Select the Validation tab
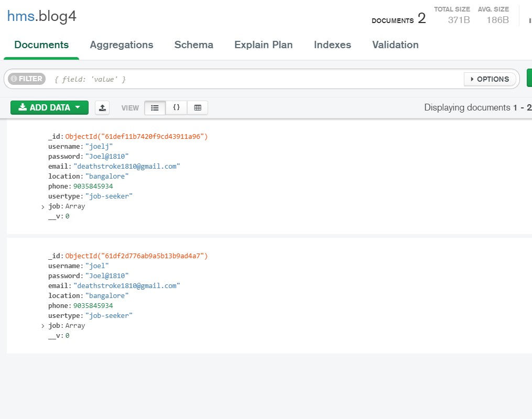Image resolution: width=532 pixels, height=419 pixels. [395, 45]
